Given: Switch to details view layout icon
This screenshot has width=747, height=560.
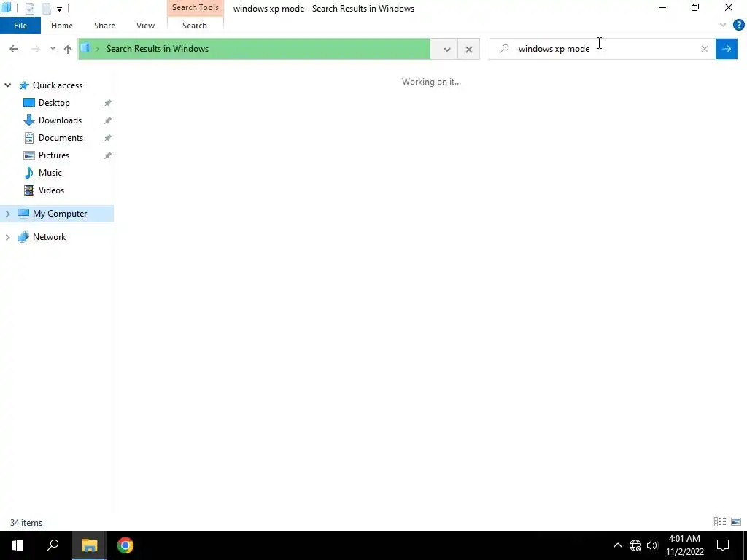Looking at the screenshot, I should [x=720, y=522].
